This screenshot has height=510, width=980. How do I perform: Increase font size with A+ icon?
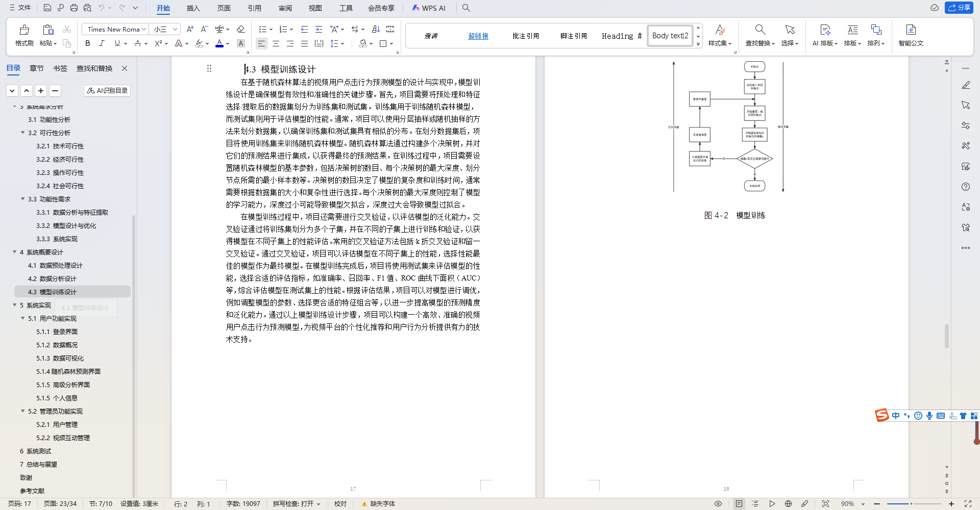click(190, 29)
